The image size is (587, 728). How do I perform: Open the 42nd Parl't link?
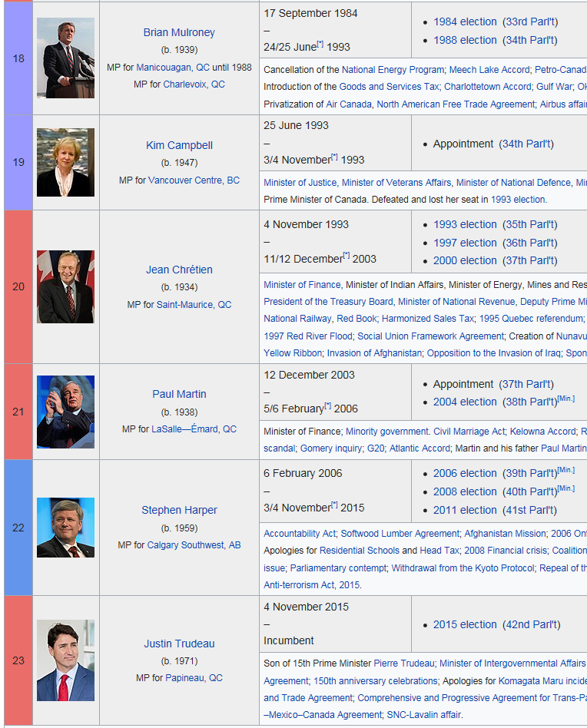531,624
